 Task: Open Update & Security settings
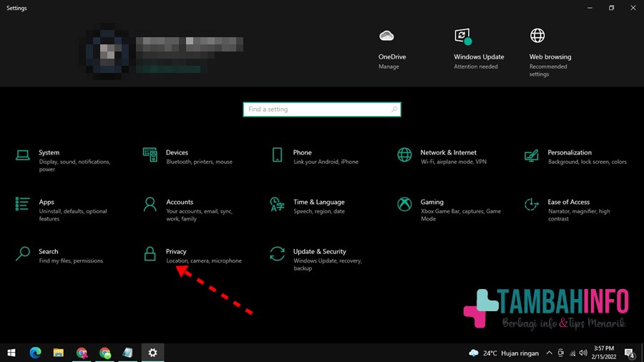coord(316,259)
